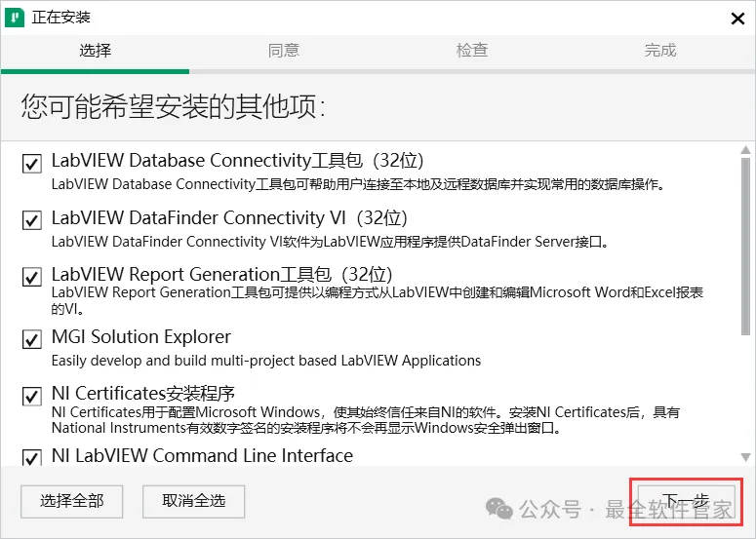The image size is (756, 539).
Task: Click the 取消全选 button
Action: click(194, 501)
